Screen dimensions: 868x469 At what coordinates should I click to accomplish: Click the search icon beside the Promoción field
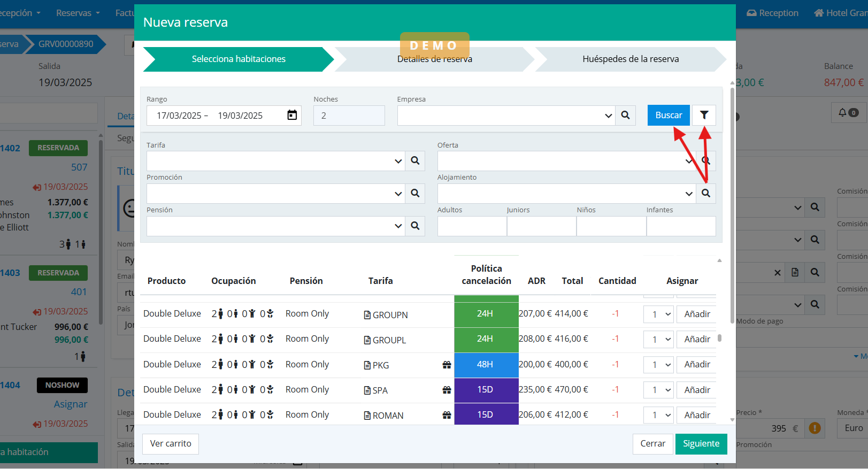point(415,193)
